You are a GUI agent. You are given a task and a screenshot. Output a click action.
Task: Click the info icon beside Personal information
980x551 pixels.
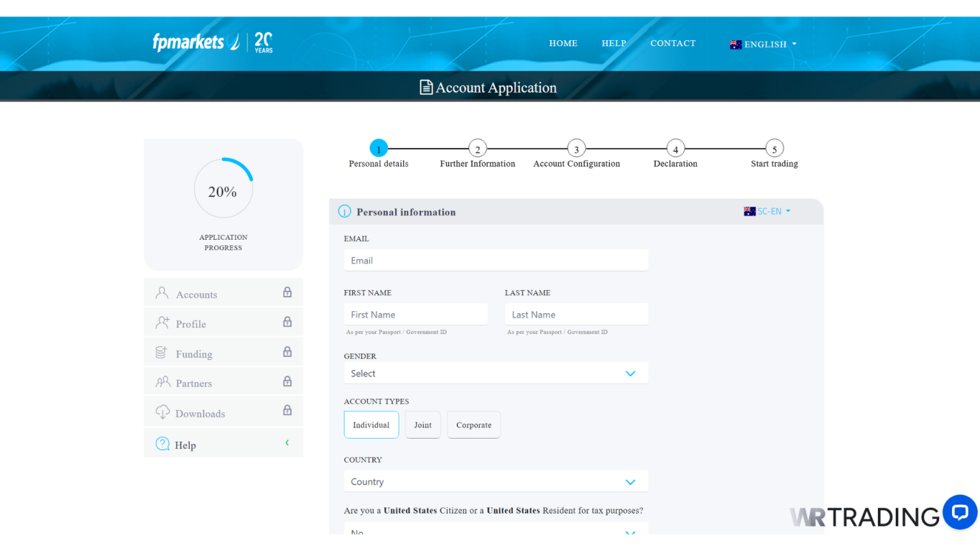[345, 211]
